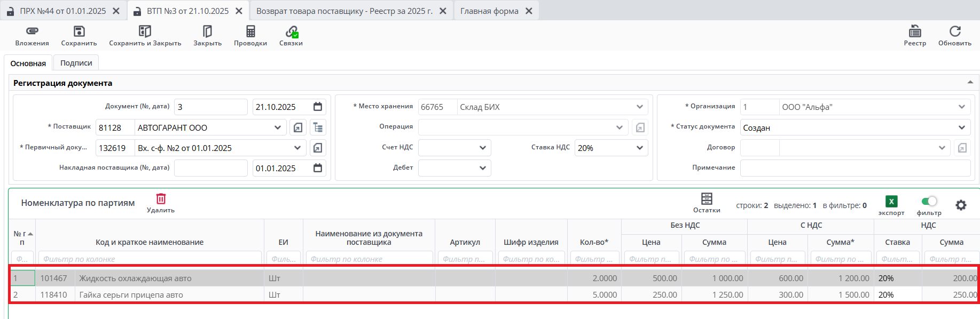The width and height of the screenshot is (980, 319).
Task: Delete selected row with Удалить icon
Action: tap(161, 200)
